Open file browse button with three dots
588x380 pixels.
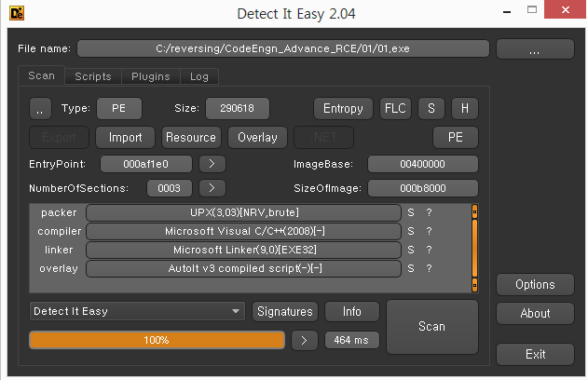pyautogui.click(x=535, y=49)
